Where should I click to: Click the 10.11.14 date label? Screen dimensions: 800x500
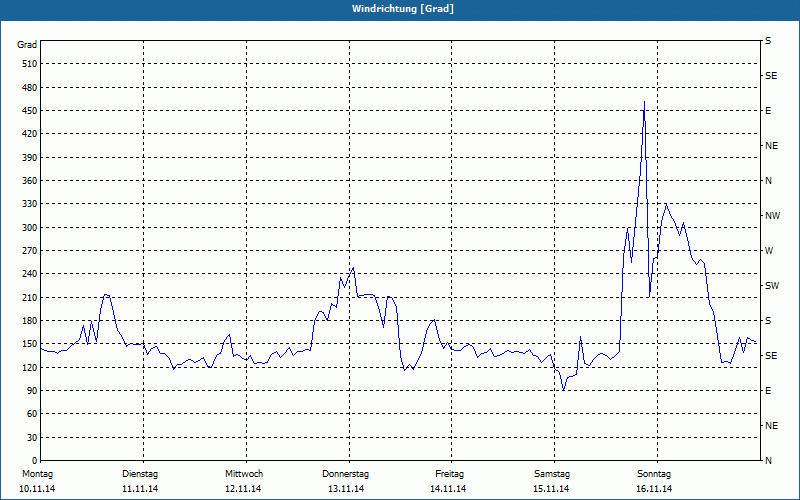pyautogui.click(x=37, y=489)
